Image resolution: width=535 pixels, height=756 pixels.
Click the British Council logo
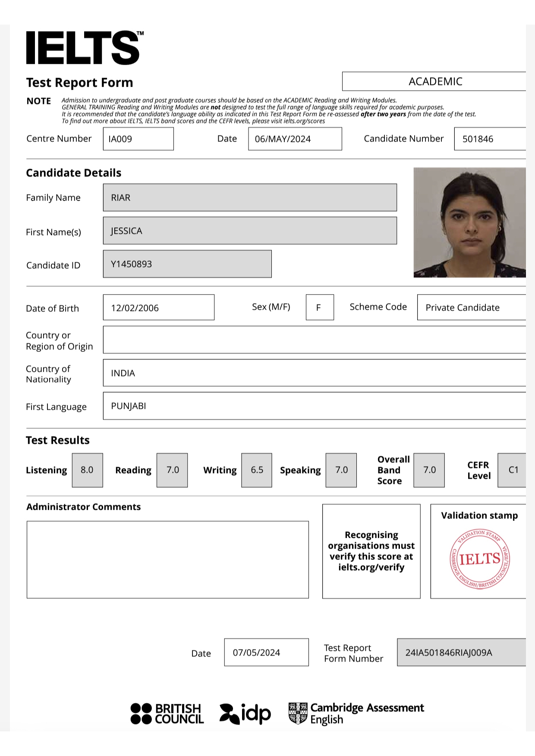coord(167,714)
